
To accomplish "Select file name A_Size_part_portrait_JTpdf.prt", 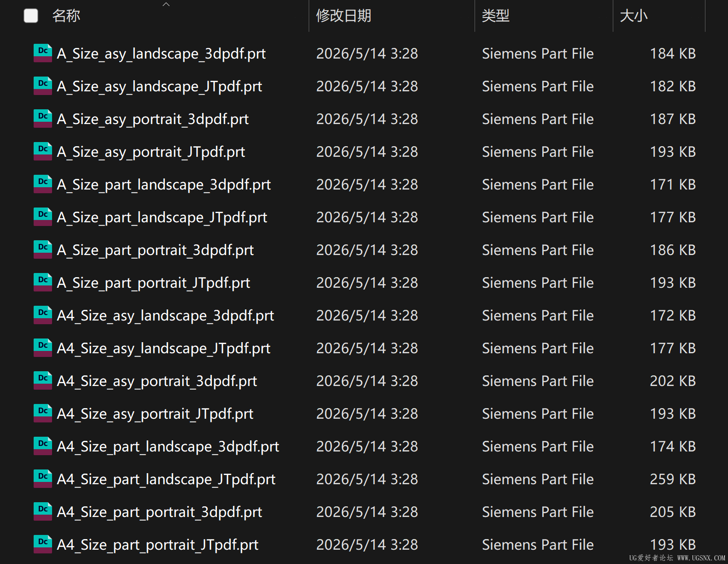I will click(x=153, y=283).
